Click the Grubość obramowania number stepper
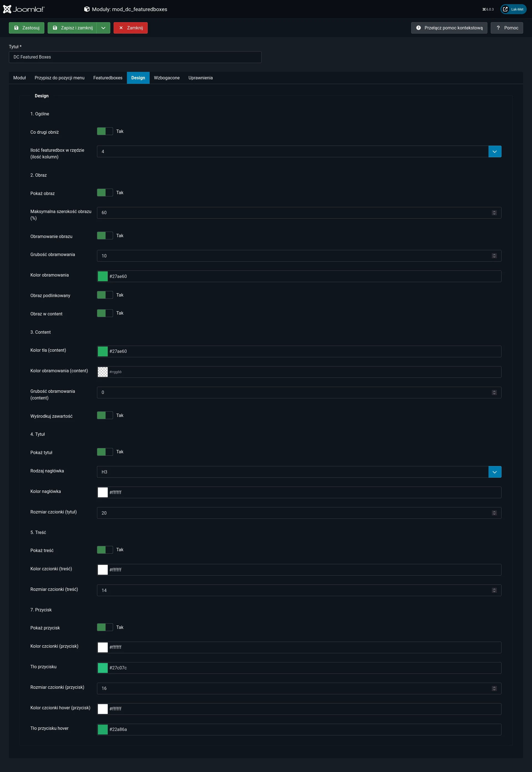Screen dimensions: 532x772 coord(494,256)
